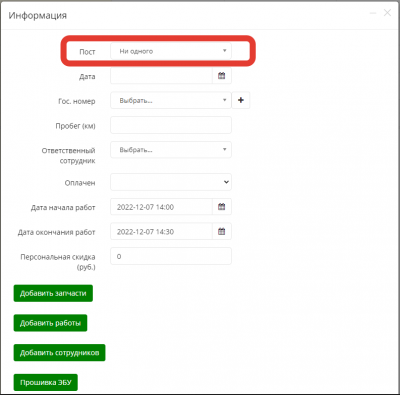The width and height of the screenshot is (400, 395).
Task: Click the Дата окончания работ label
Action: pos(57,232)
